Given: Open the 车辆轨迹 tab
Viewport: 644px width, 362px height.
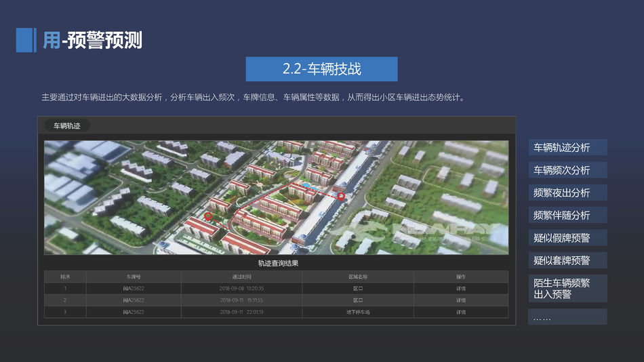Looking at the screenshot, I should tap(66, 125).
